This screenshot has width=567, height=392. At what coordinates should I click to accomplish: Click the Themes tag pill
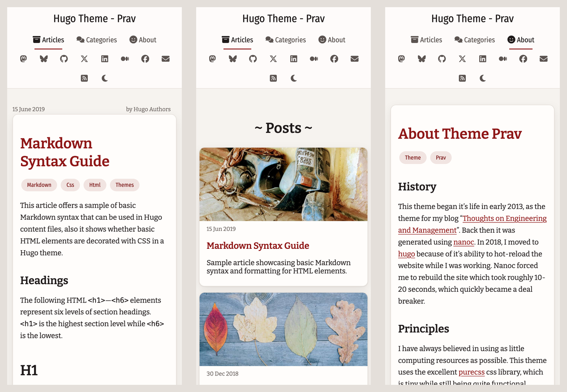click(x=125, y=185)
